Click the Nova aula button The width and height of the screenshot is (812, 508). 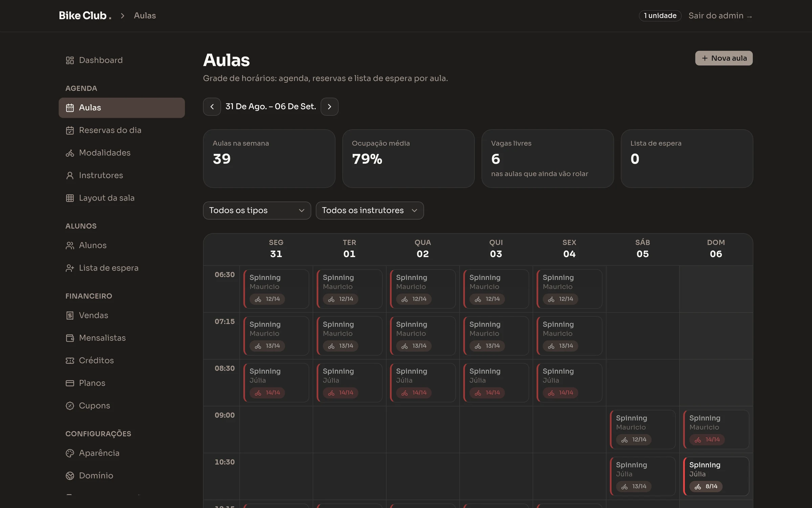point(724,58)
